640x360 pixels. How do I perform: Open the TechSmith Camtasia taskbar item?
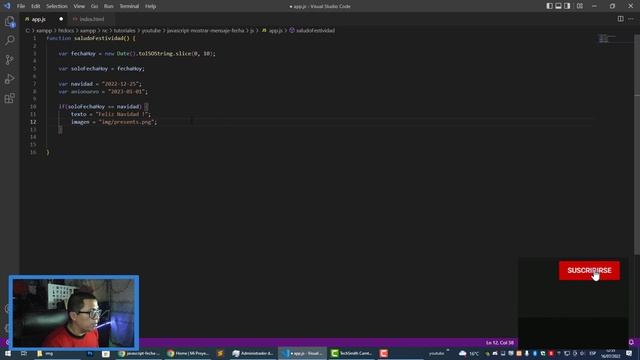(351, 353)
